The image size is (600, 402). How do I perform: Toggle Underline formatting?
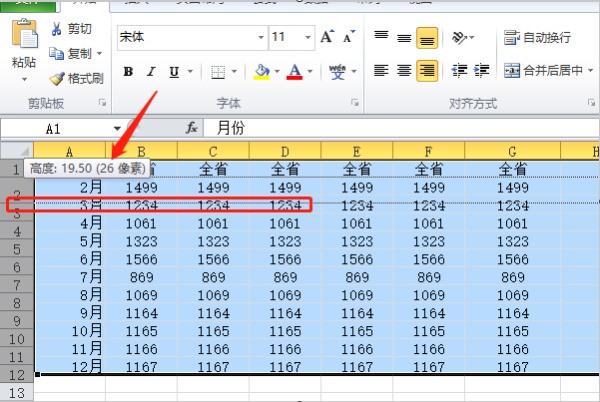174,72
